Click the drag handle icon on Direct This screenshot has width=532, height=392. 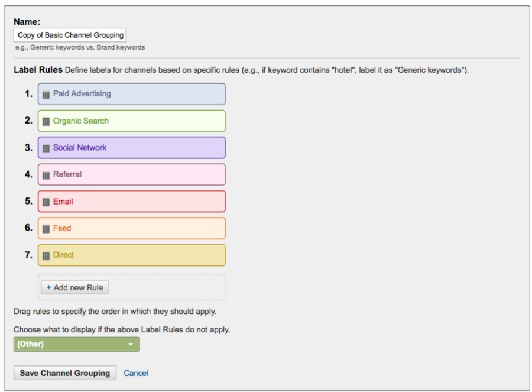pyautogui.click(x=46, y=256)
